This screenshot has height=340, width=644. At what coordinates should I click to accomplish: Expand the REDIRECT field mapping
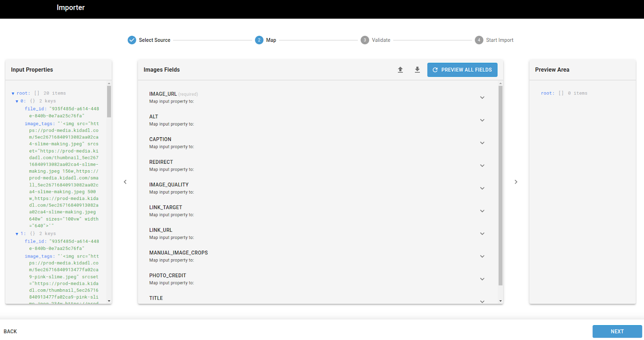pyautogui.click(x=482, y=166)
